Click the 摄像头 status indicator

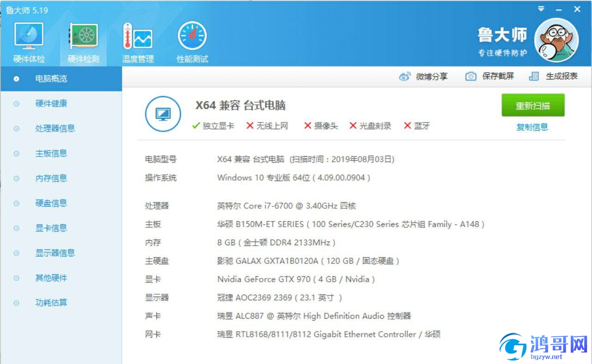(x=321, y=126)
